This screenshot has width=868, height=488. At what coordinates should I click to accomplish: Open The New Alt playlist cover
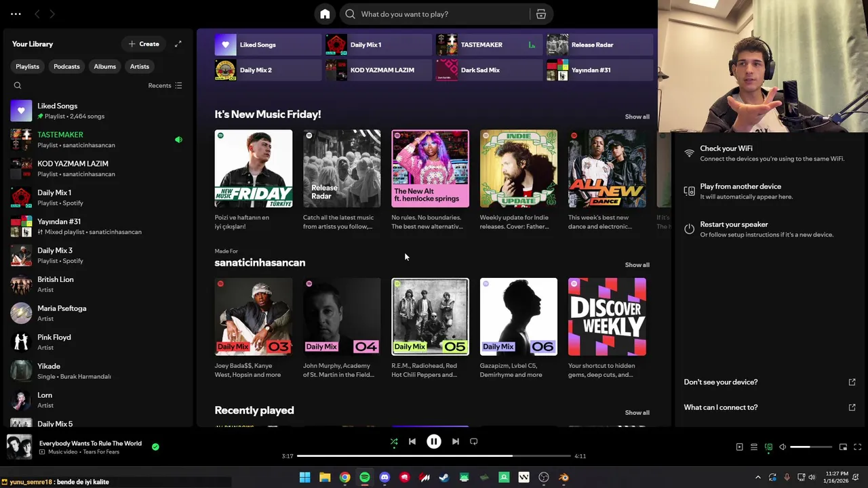pyautogui.click(x=430, y=169)
